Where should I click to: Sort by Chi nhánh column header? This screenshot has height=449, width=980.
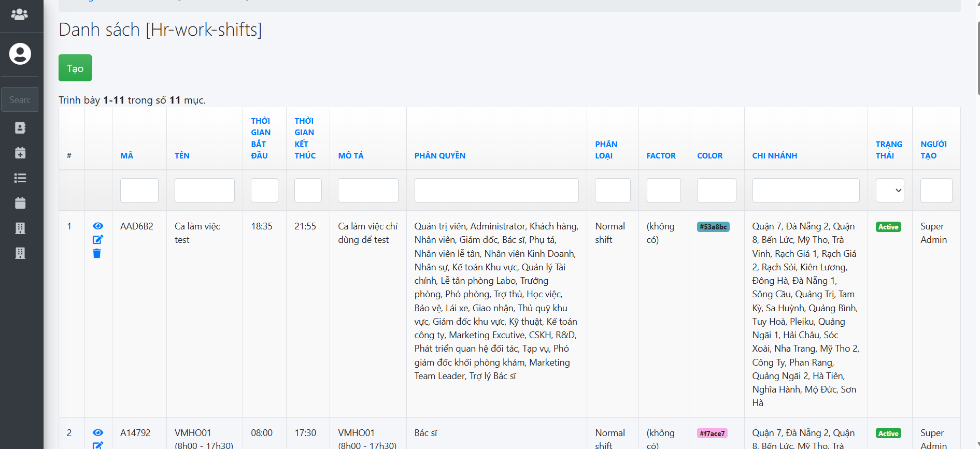tap(774, 155)
